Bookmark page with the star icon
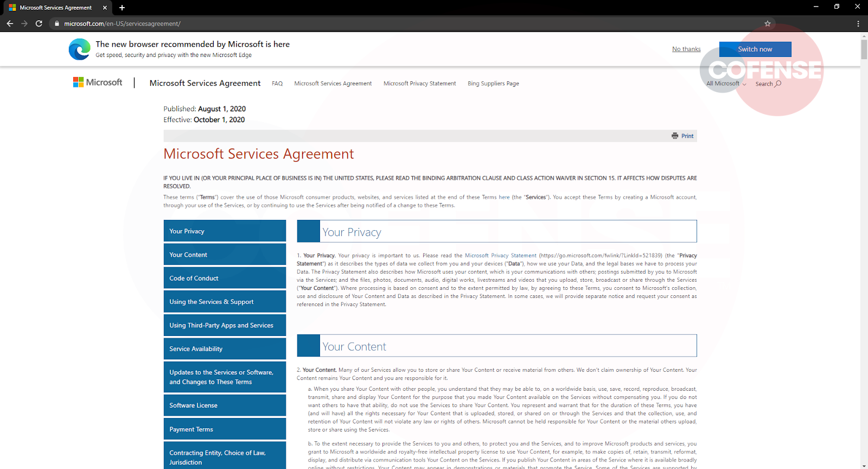 tap(768, 23)
